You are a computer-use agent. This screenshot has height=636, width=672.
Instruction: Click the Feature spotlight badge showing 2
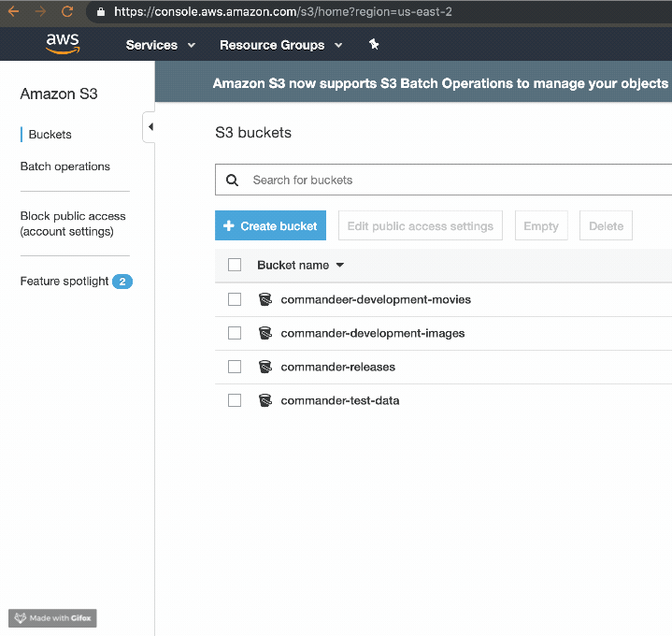122,282
